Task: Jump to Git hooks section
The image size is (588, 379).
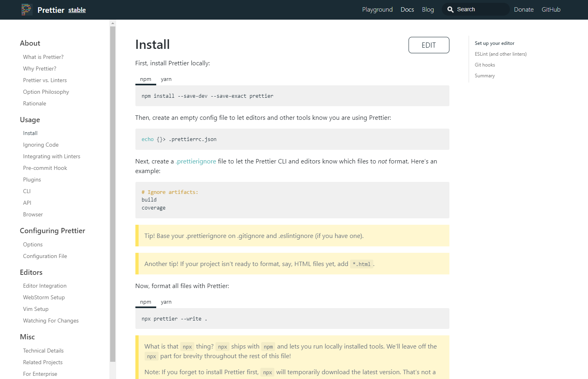Action: pos(485,65)
